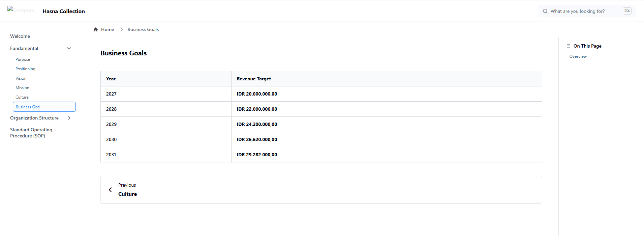Viewport: 644px width, 236px height.
Task: Expand the Organization Structure chevron
Action: click(69, 118)
